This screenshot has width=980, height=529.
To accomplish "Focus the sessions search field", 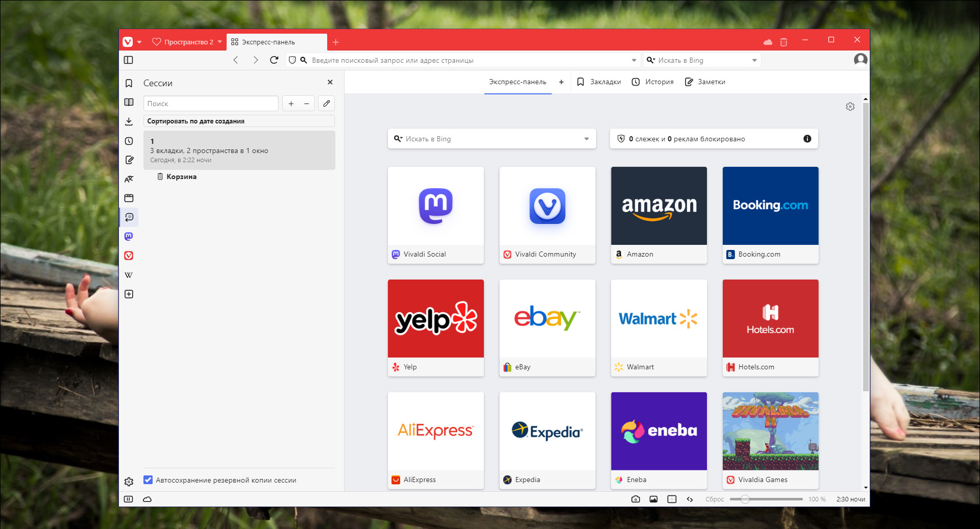I will pos(211,104).
